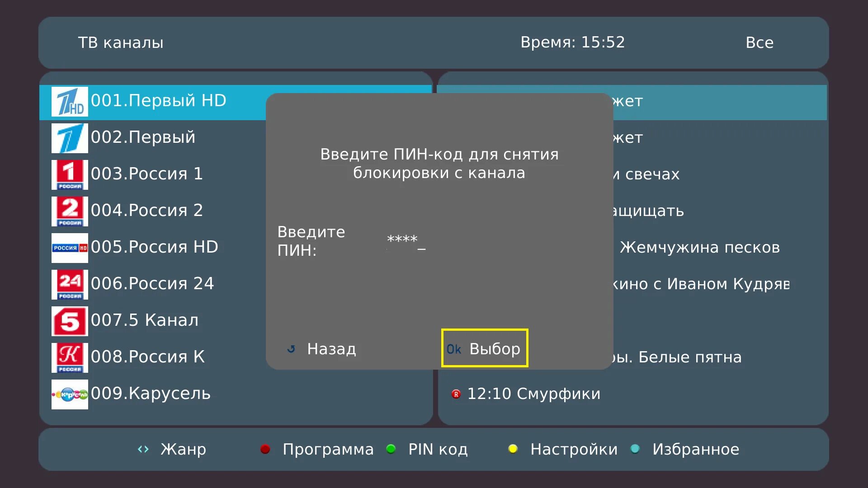Select channel 008.Россия К
The image size is (868, 488).
[148, 357]
